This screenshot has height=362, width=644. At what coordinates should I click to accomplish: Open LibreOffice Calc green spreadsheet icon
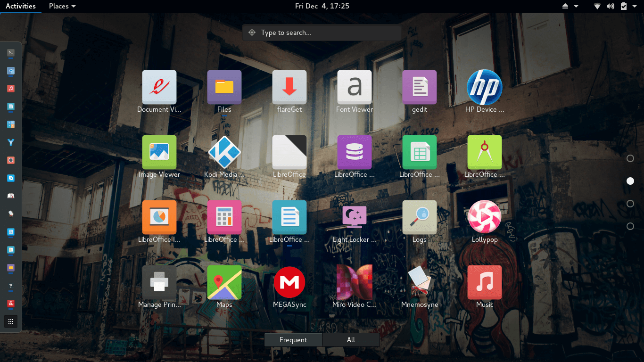(420, 153)
